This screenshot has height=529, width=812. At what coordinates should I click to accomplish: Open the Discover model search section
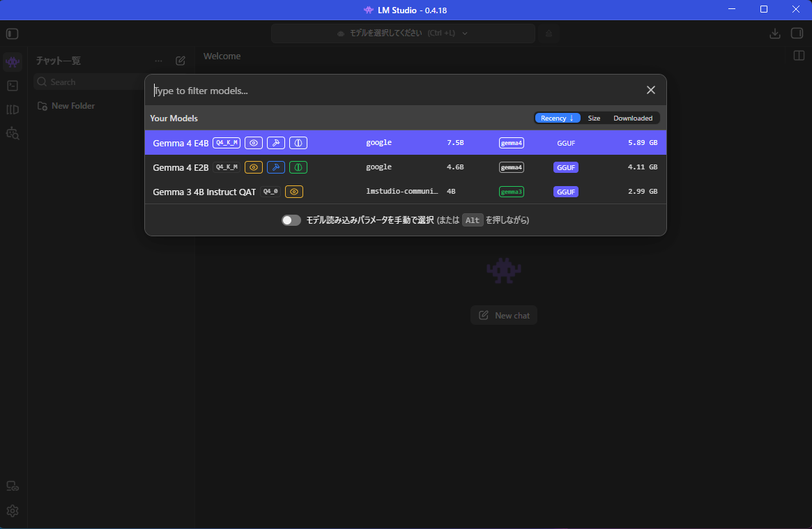coord(13,134)
